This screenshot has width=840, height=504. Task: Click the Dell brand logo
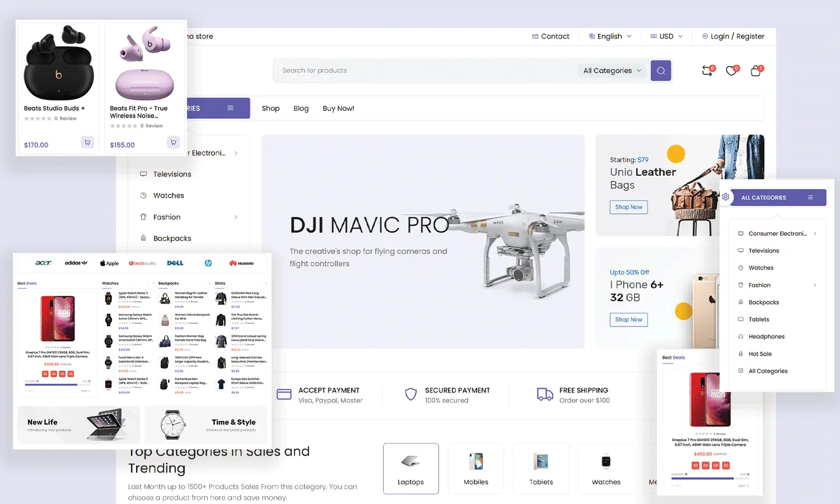tap(175, 263)
